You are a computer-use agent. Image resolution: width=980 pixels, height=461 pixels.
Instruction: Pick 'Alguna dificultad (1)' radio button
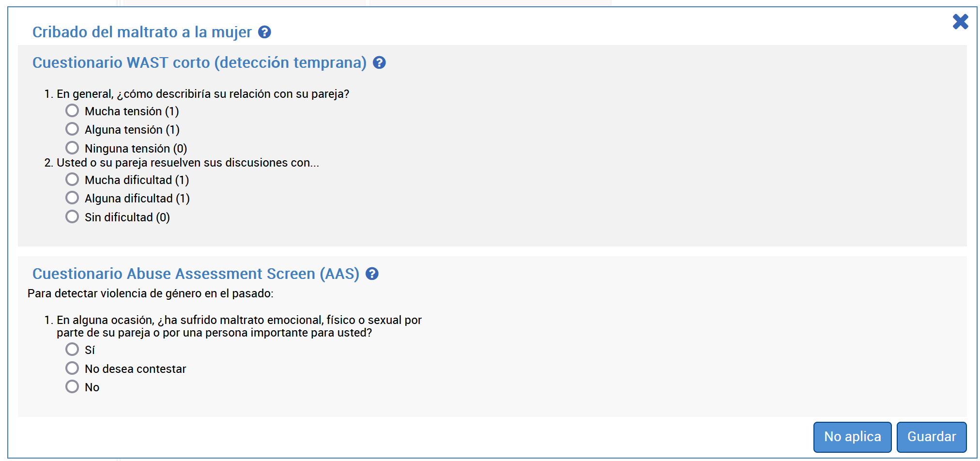click(72, 198)
